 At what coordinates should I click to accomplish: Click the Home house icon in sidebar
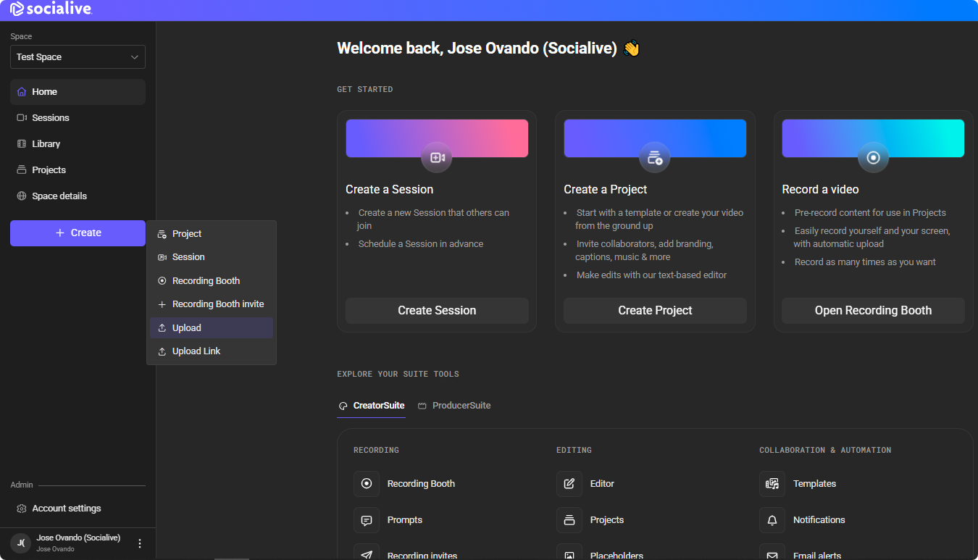22,92
